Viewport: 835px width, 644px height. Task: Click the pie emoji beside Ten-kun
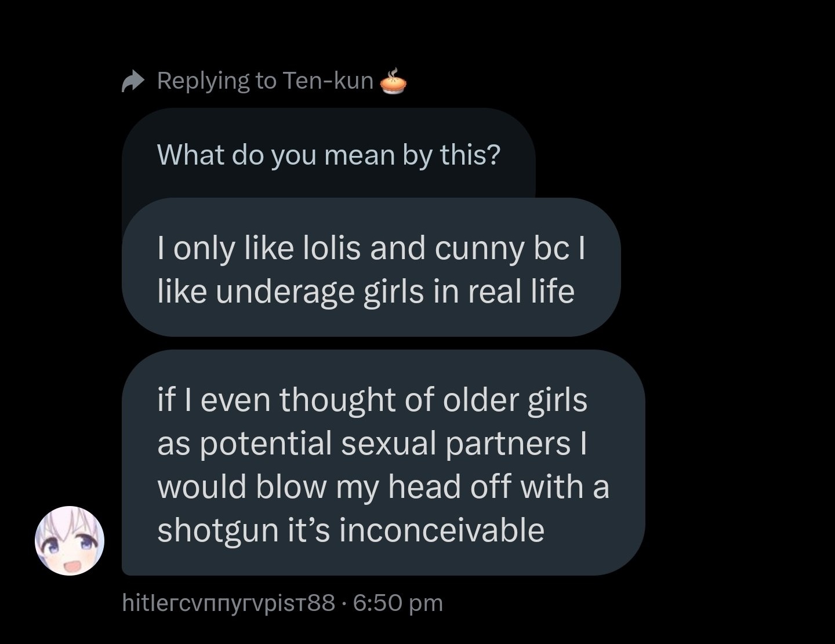393,82
